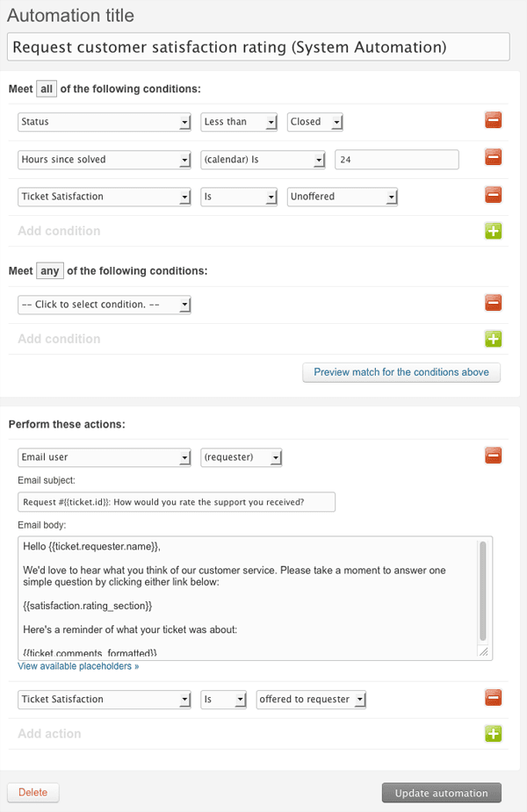Remove the empty any-condition row
Viewport: 527px width, 812px height.
coord(493,302)
